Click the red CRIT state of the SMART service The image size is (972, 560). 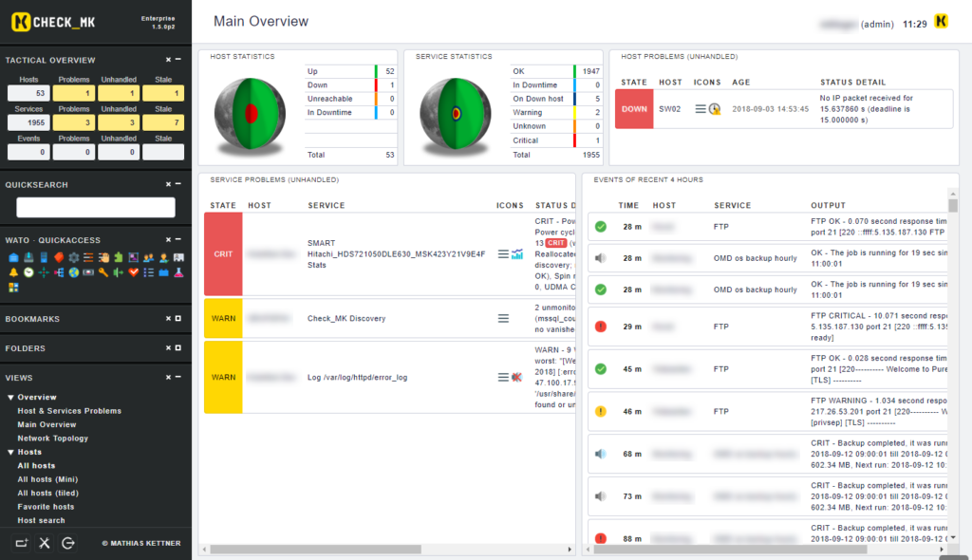point(223,254)
